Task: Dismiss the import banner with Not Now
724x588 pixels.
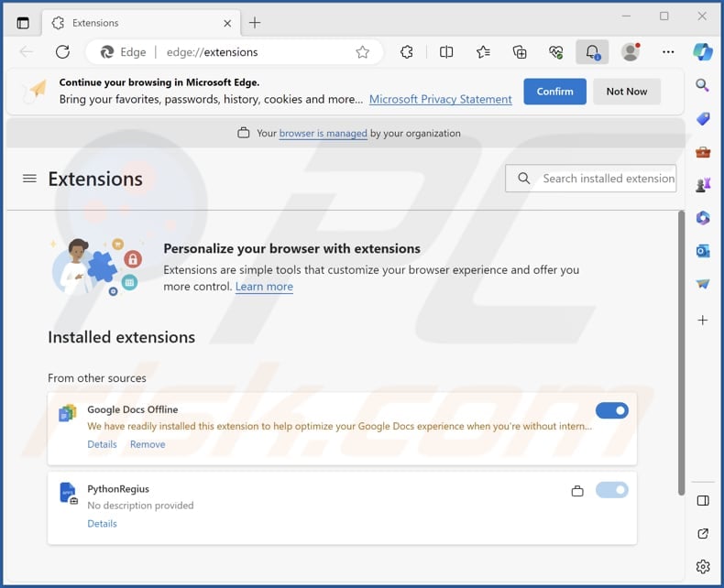Action: (627, 92)
